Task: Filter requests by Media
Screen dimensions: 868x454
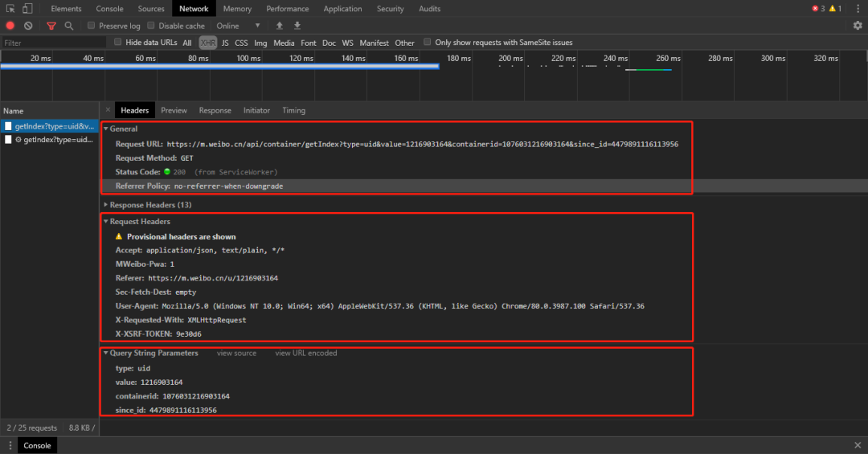Action: tap(284, 43)
